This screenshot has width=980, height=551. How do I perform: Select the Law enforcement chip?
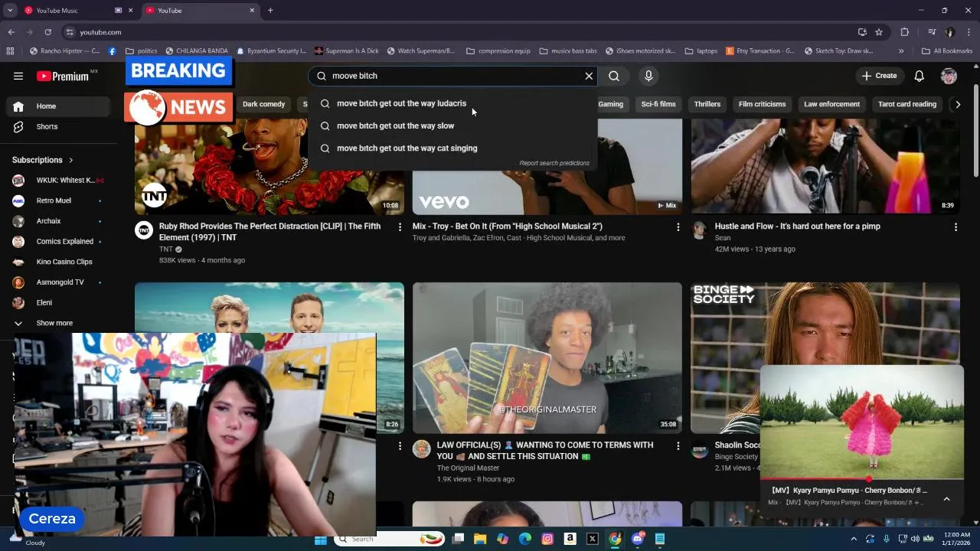click(831, 104)
